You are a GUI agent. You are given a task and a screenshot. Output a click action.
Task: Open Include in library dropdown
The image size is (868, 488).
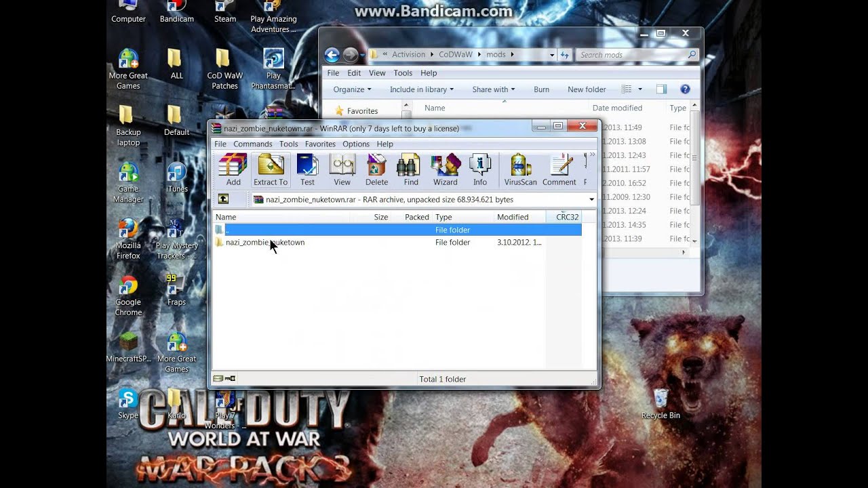(x=421, y=89)
